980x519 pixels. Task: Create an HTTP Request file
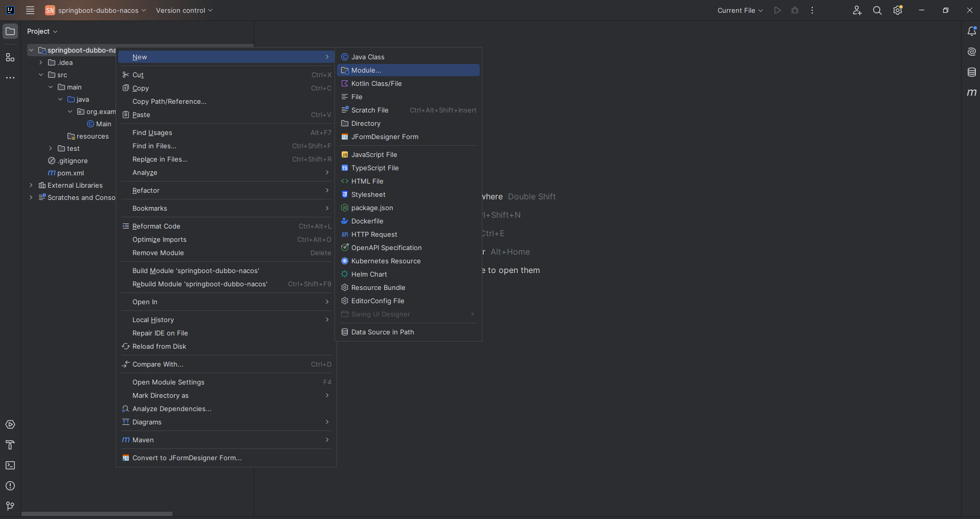tap(408, 234)
